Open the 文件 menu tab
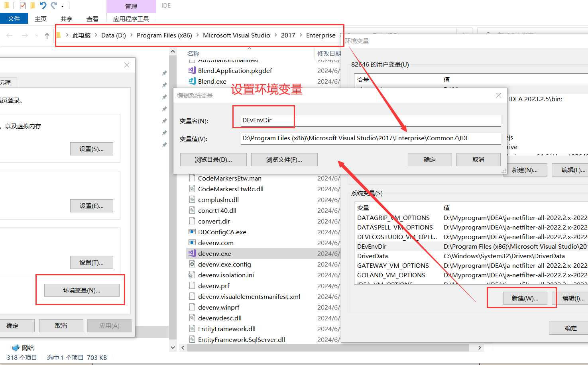This screenshot has height=365, width=588. point(14,18)
